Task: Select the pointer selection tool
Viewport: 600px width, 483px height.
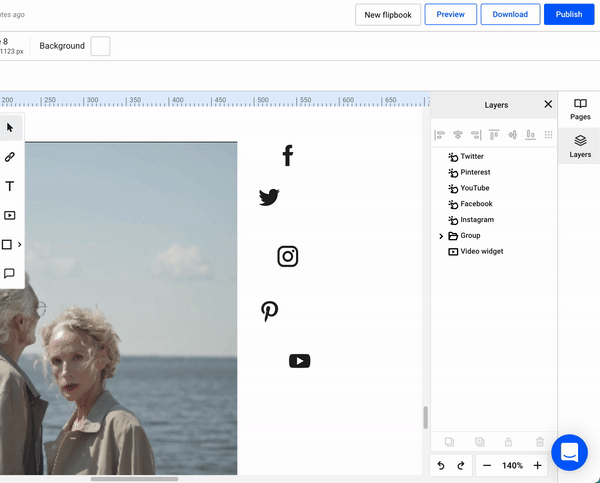Action: [10, 127]
